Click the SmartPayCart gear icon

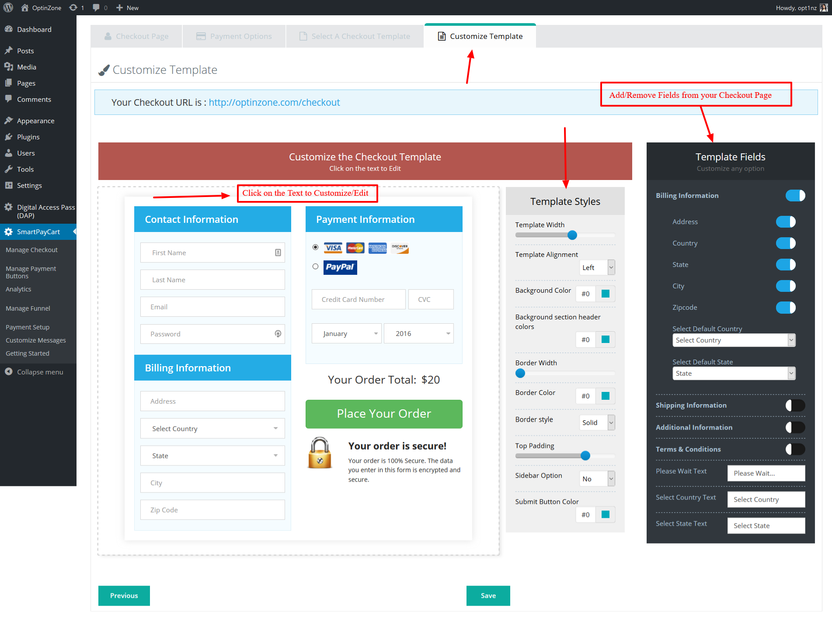[9, 232]
